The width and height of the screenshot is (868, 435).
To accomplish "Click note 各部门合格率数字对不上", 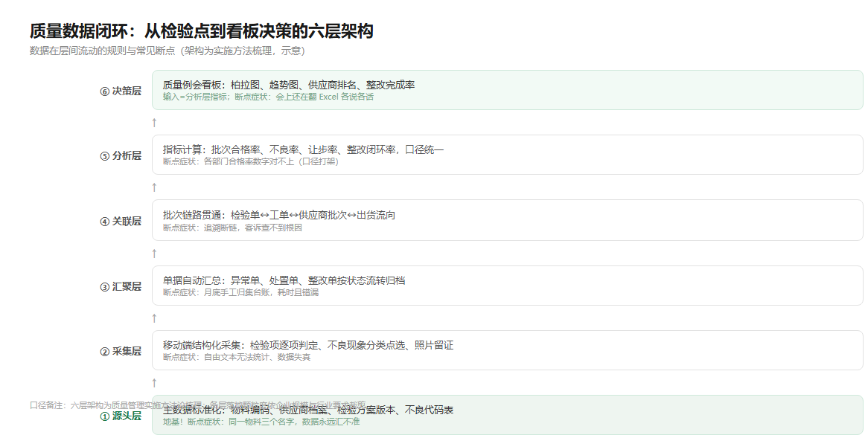I will pos(251,161).
